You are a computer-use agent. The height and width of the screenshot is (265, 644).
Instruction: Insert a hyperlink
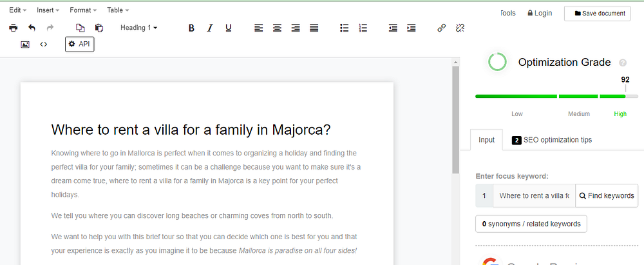point(442,28)
